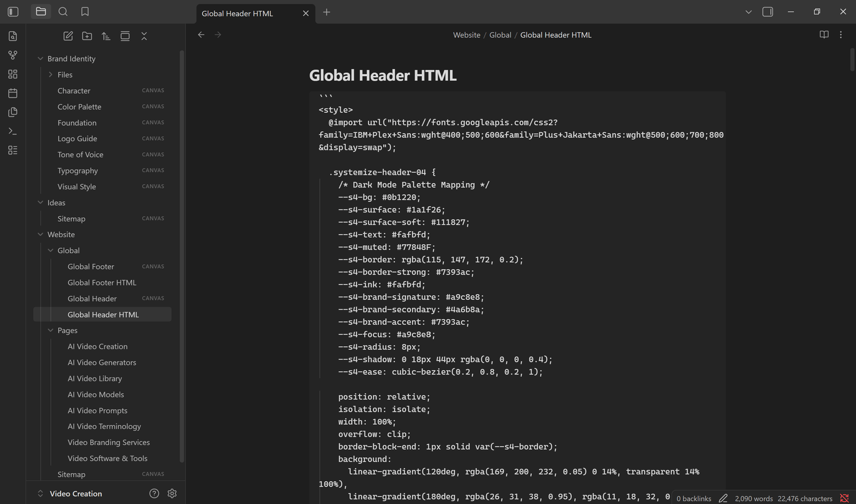Toggle the right sidebar icon

click(768, 11)
